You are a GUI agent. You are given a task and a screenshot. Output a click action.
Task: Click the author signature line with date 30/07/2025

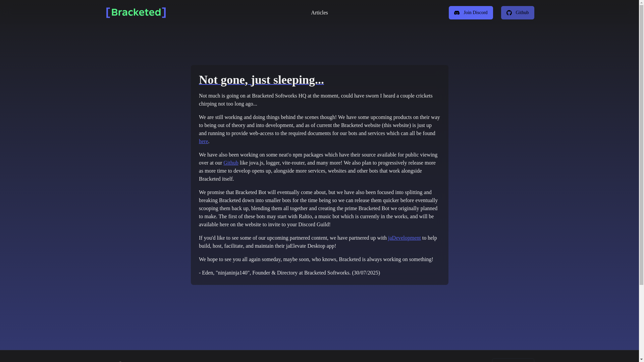[x=289, y=273]
